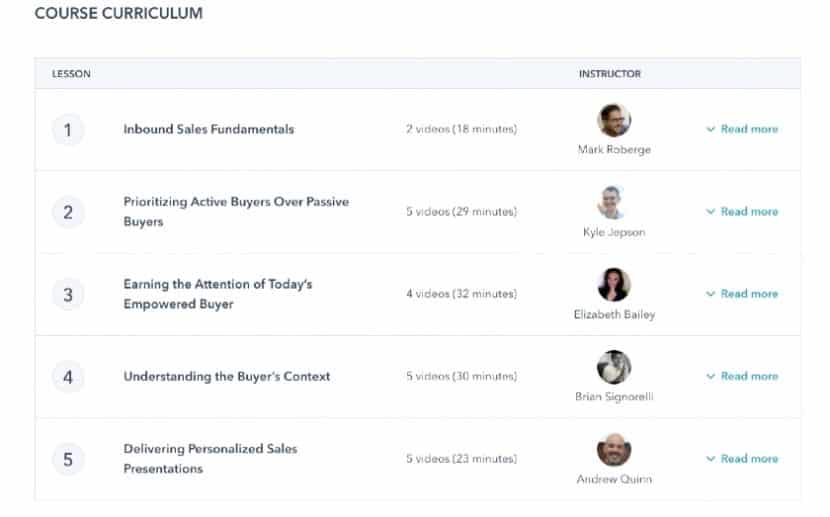
Task: Click the Instructor column header
Action: pyautogui.click(x=610, y=74)
